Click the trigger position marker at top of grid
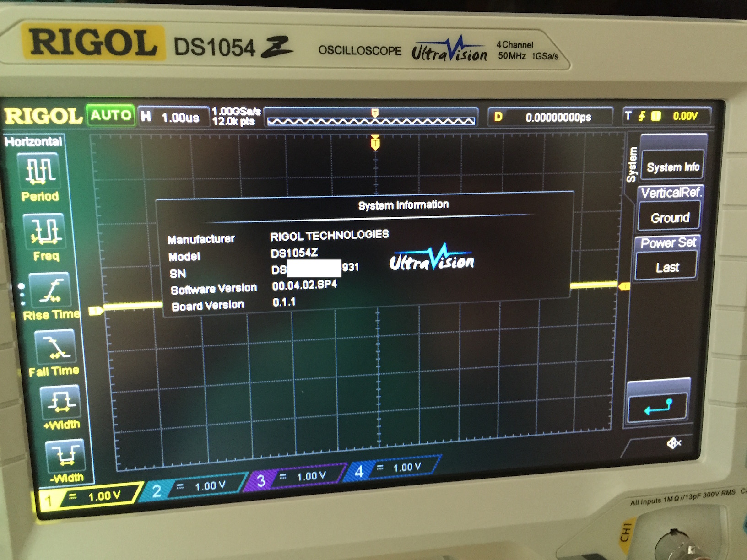The height and width of the screenshot is (560, 747). (375, 143)
